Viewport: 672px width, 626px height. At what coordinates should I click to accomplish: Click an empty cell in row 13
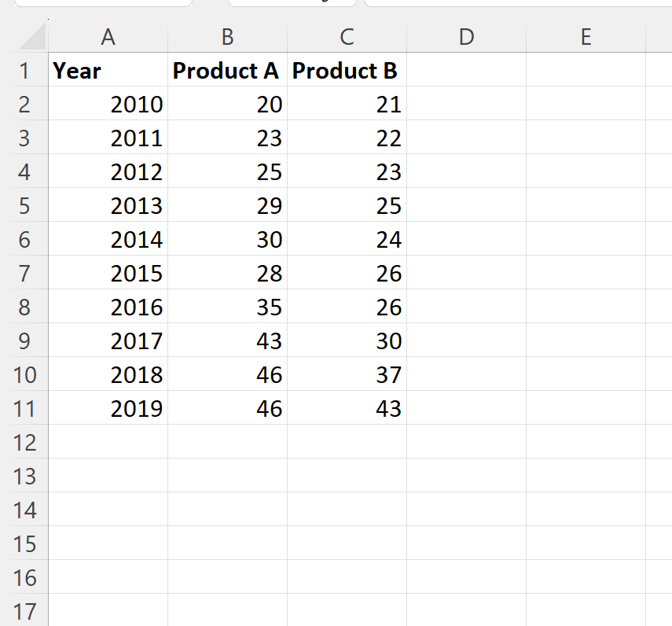[x=466, y=476]
